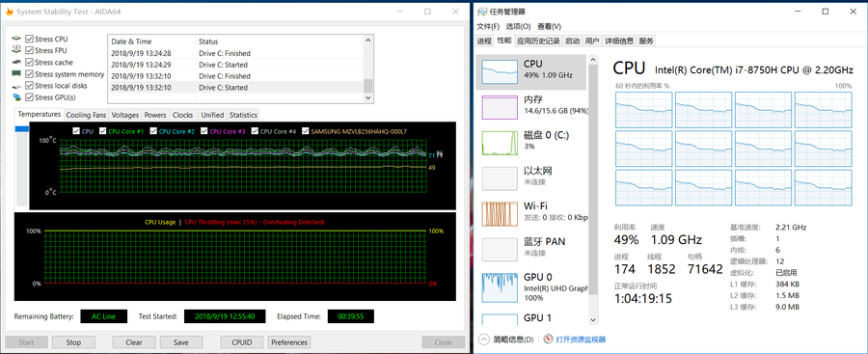This screenshot has height=354, width=868.
Task: Select disk 0 (C:) usage graph
Action: [500, 143]
